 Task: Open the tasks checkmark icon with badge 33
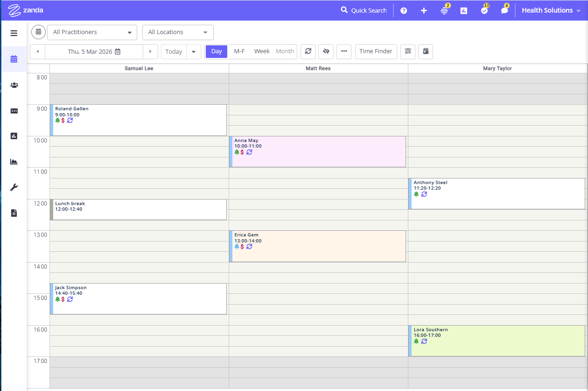[484, 11]
